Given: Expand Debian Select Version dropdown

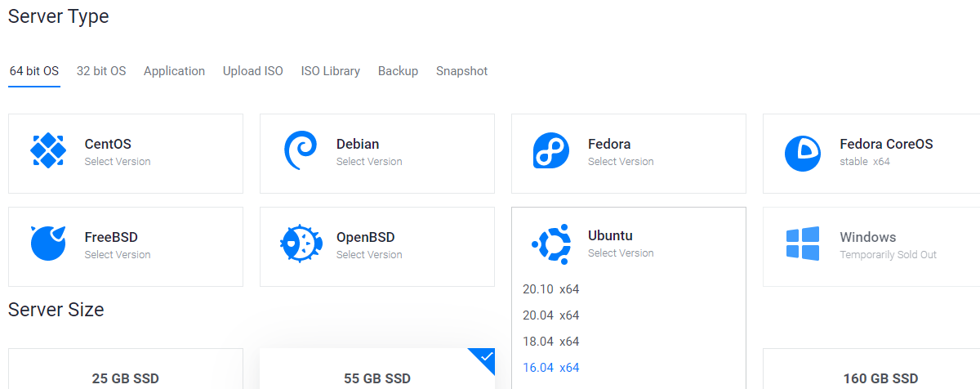Looking at the screenshot, I should [x=369, y=162].
